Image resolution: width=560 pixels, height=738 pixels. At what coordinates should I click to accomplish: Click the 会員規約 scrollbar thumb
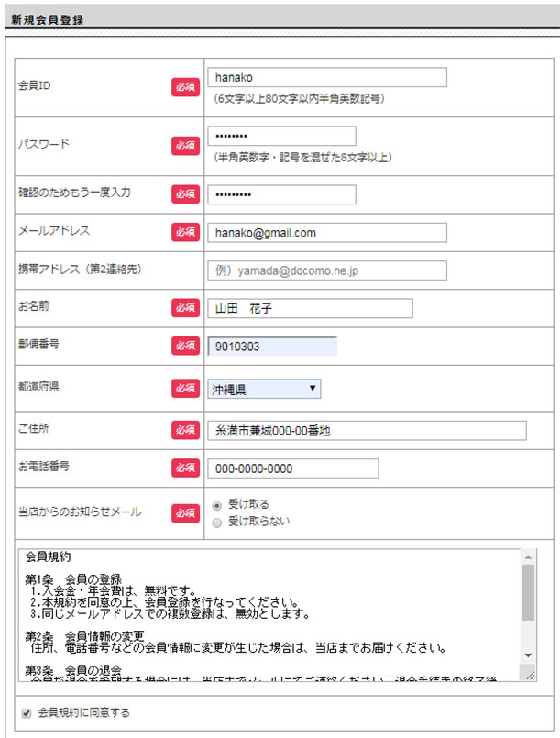(x=528, y=592)
